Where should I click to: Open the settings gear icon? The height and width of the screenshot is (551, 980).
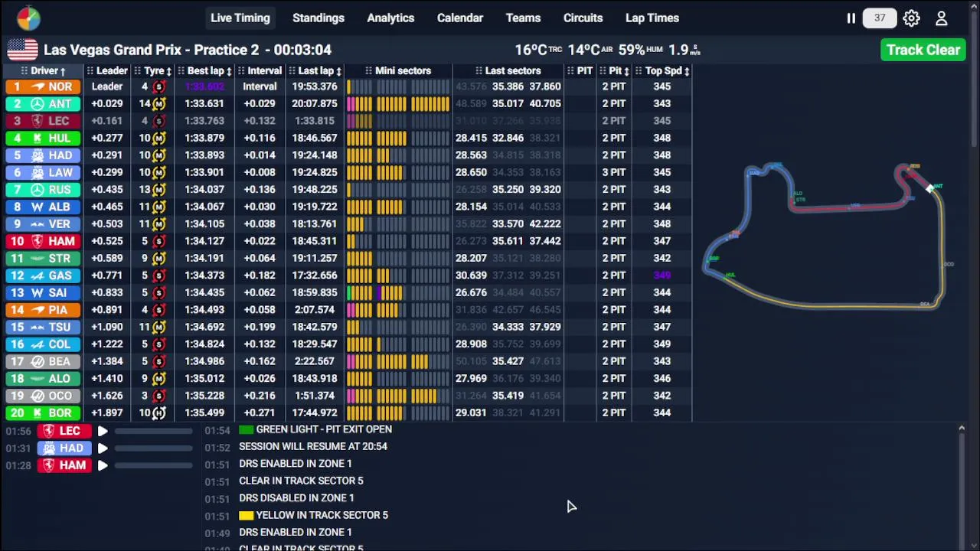(x=911, y=18)
